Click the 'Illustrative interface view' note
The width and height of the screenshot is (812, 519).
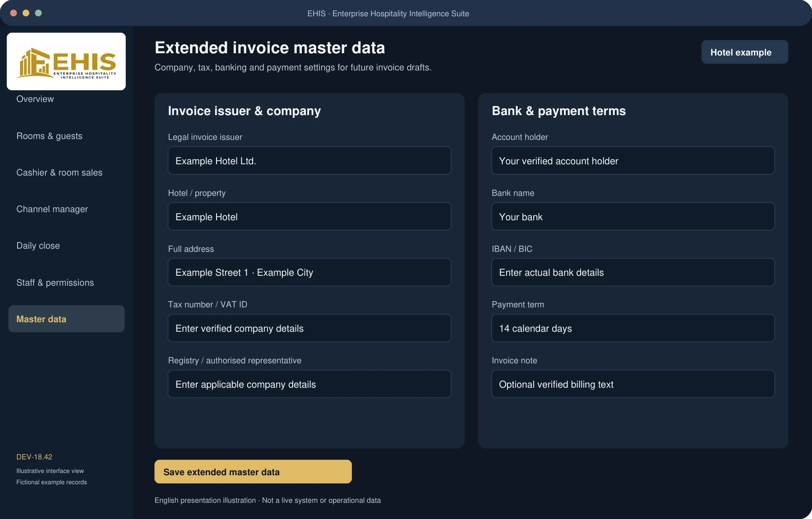click(50, 471)
